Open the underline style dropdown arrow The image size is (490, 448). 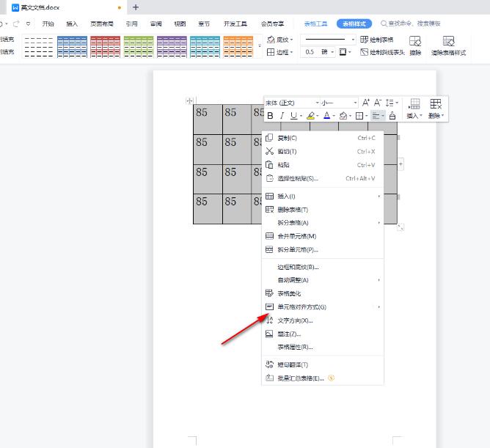click(301, 117)
